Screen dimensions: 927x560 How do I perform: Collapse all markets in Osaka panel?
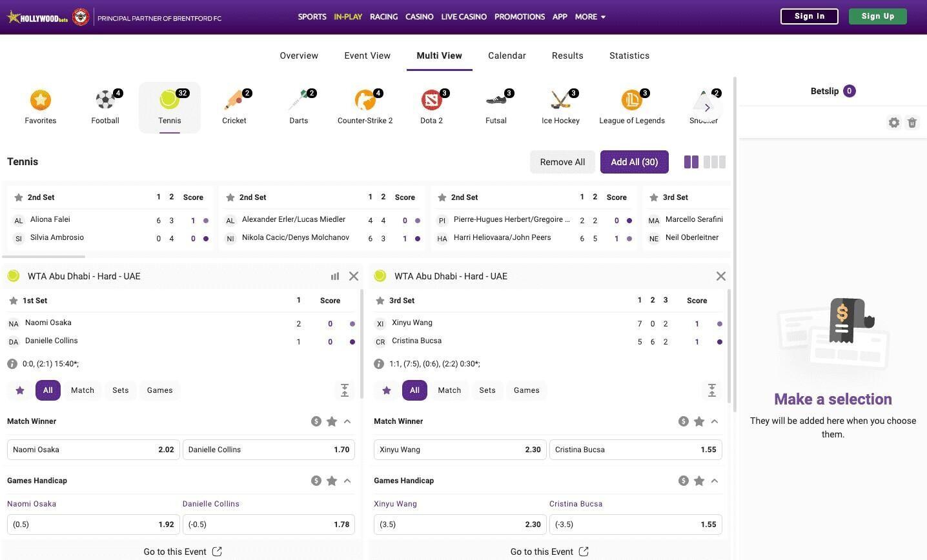click(345, 390)
